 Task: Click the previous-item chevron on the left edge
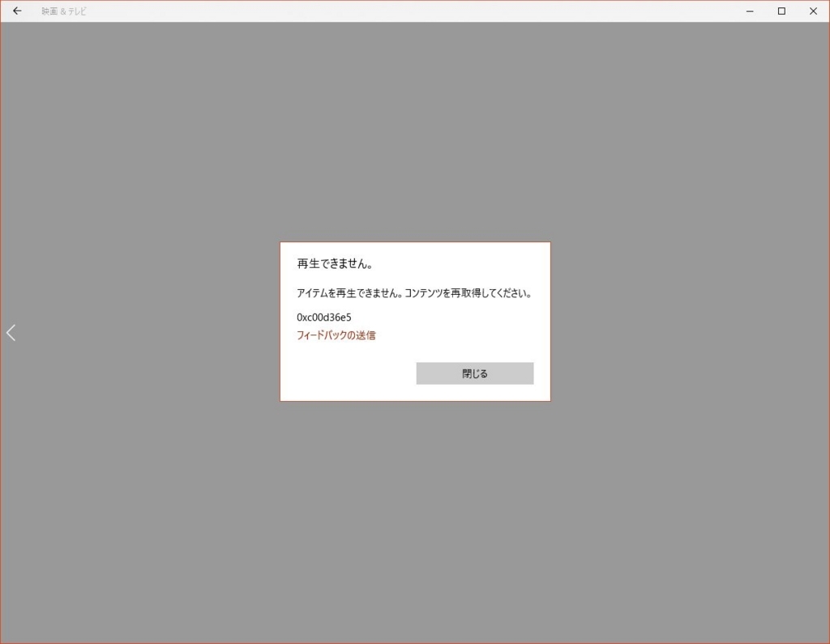pos(11,333)
